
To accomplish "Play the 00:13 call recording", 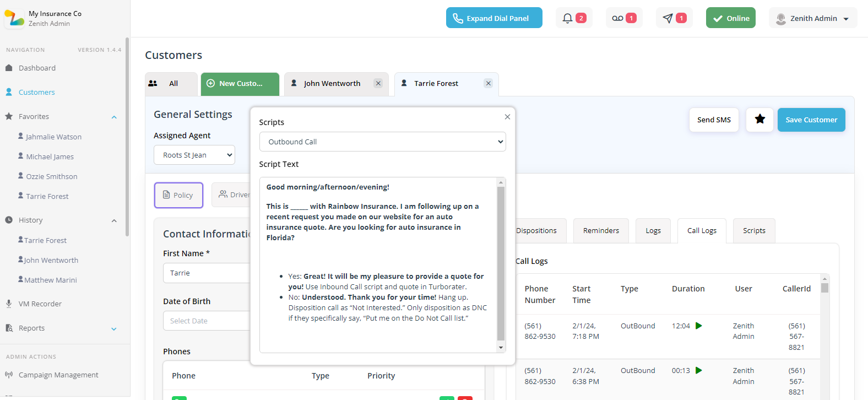I will (x=699, y=370).
